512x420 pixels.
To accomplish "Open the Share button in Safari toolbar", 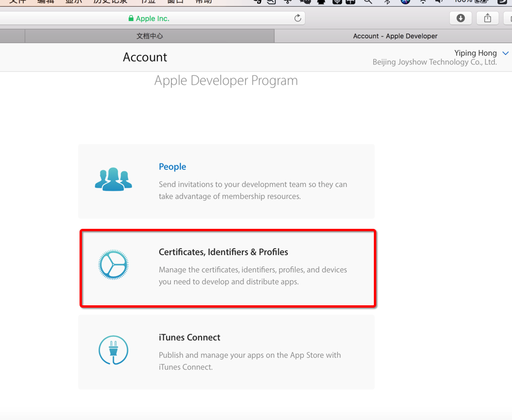I will pos(487,19).
